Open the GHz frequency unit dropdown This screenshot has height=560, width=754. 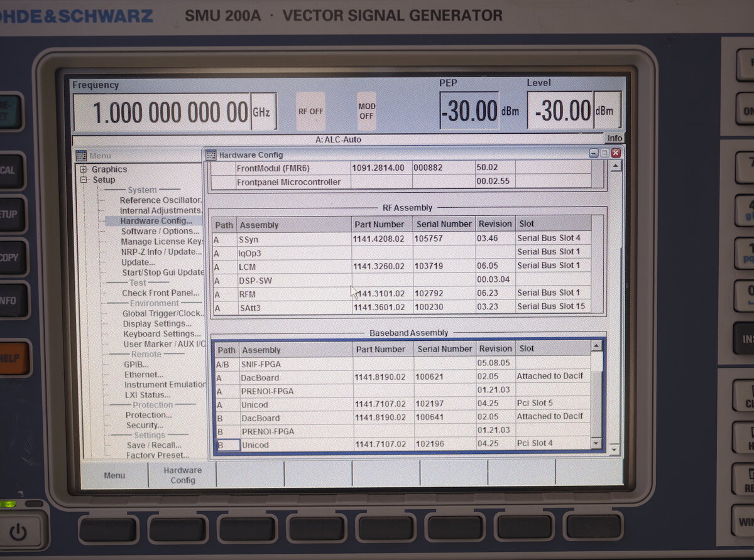point(263,112)
